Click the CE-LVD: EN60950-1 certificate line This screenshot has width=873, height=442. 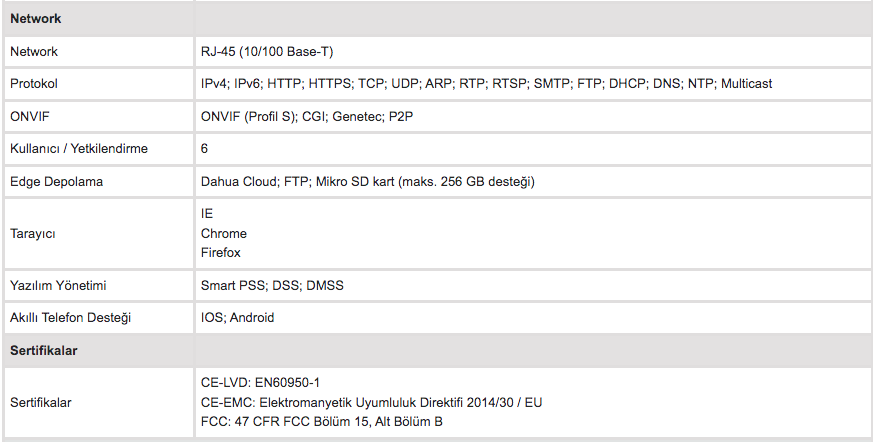[260, 383]
